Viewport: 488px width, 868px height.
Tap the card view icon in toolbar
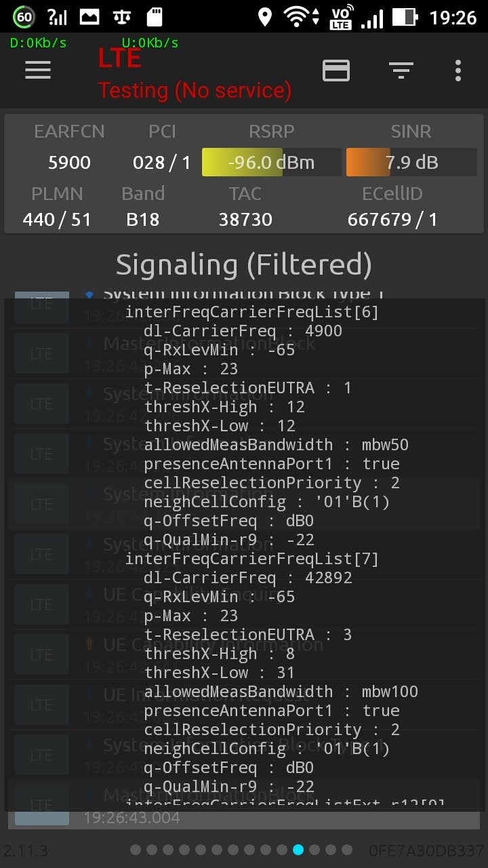point(336,71)
